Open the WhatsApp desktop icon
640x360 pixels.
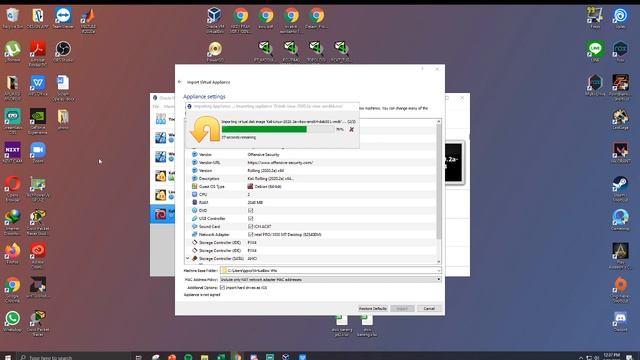click(x=13, y=321)
